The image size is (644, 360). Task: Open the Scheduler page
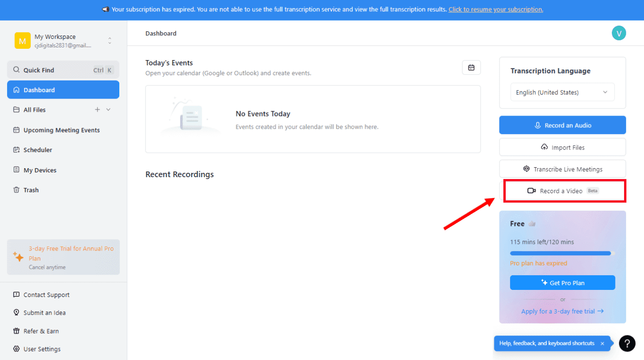(x=38, y=150)
